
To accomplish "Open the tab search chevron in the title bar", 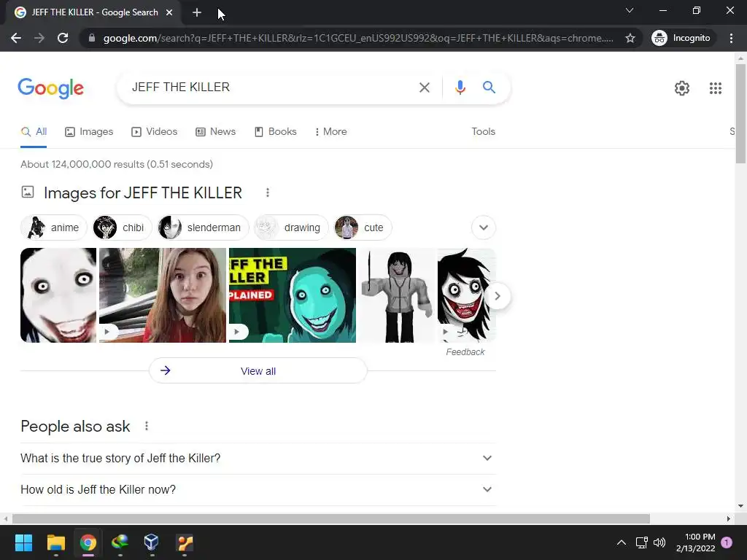I will pos(630,10).
